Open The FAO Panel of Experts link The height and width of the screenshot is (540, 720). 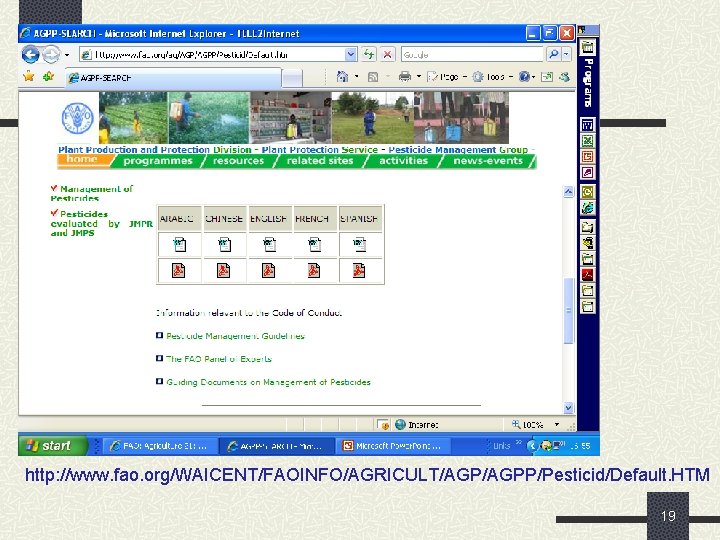[x=219, y=359]
